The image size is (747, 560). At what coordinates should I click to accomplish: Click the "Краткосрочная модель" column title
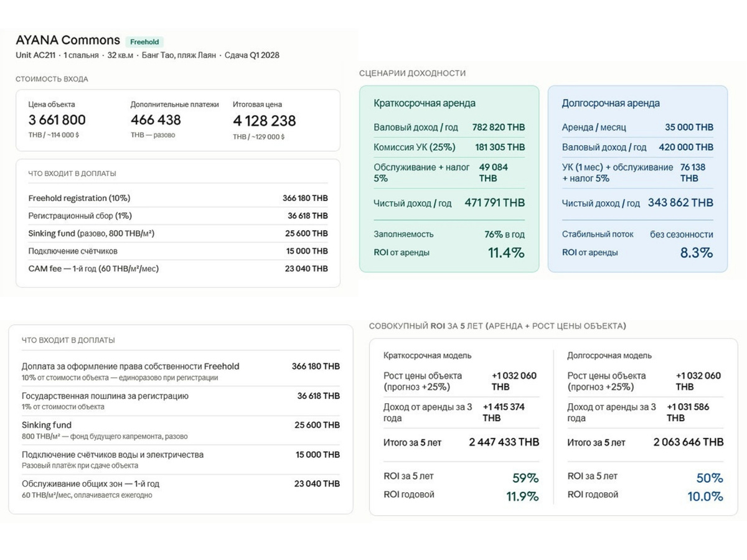pyautogui.click(x=428, y=356)
